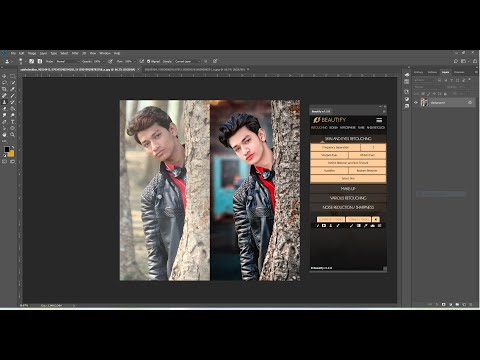The width and height of the screenshot is (480, 360).
Task: Select the Eraser tool
Action: coord(4,109)
